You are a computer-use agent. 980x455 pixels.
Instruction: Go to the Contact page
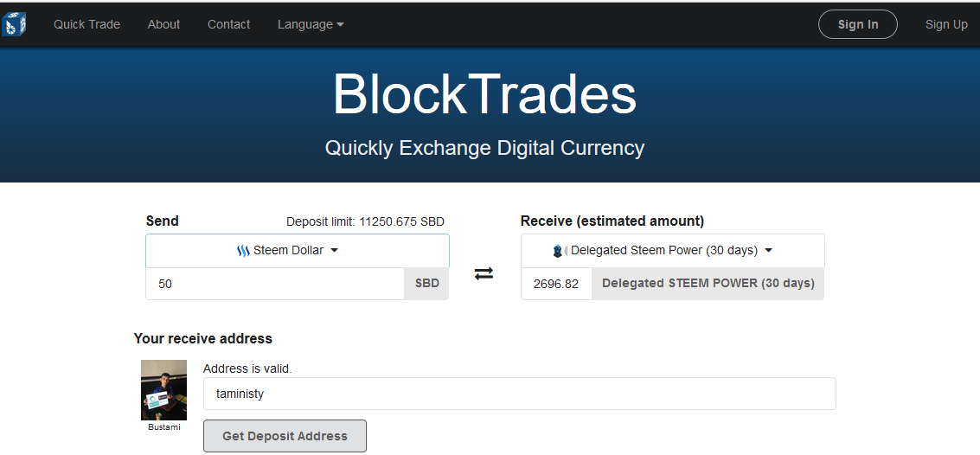pos(228,24)
